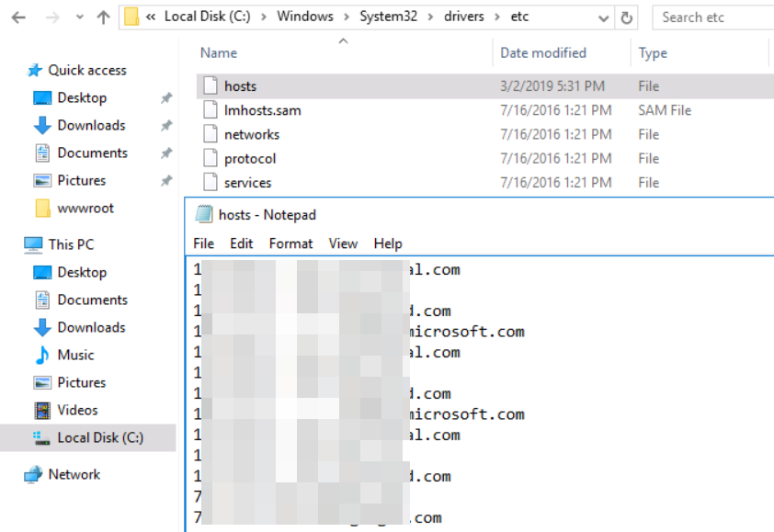The height and width of the screenshot is (532, 774).
Task: Select Quick access in navigation pane
Action: 87,70
